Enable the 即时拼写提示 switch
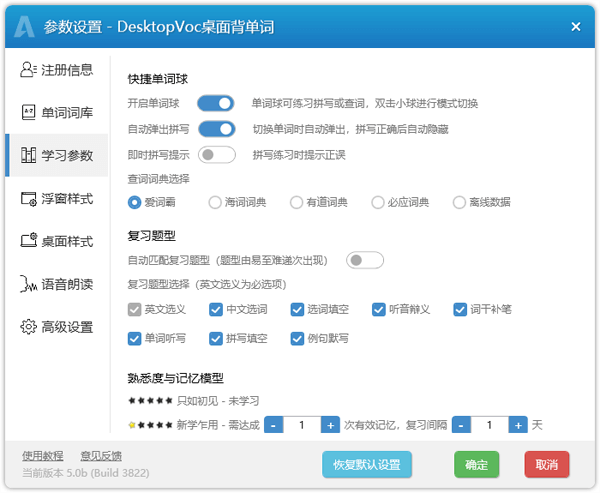Image resolution: width=600 pixels, height=493 pixels. [217, 155]
